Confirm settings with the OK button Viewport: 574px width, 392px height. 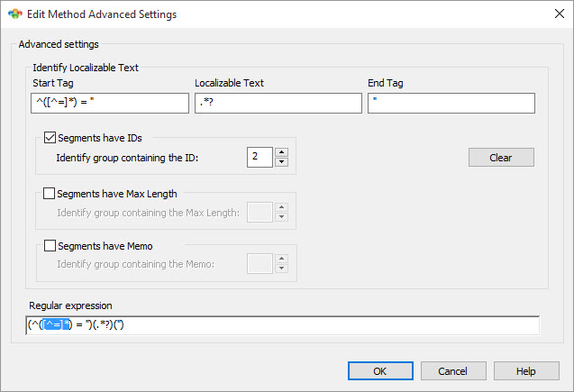coord(380,371)
